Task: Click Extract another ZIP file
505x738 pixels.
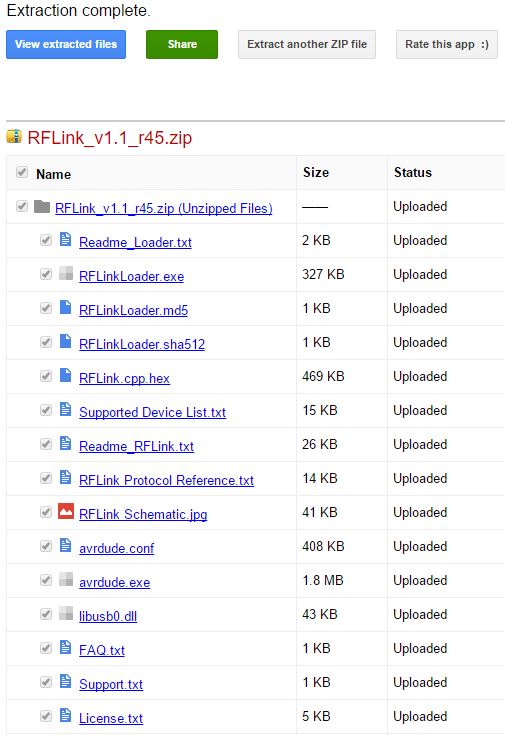Action: 307,44
